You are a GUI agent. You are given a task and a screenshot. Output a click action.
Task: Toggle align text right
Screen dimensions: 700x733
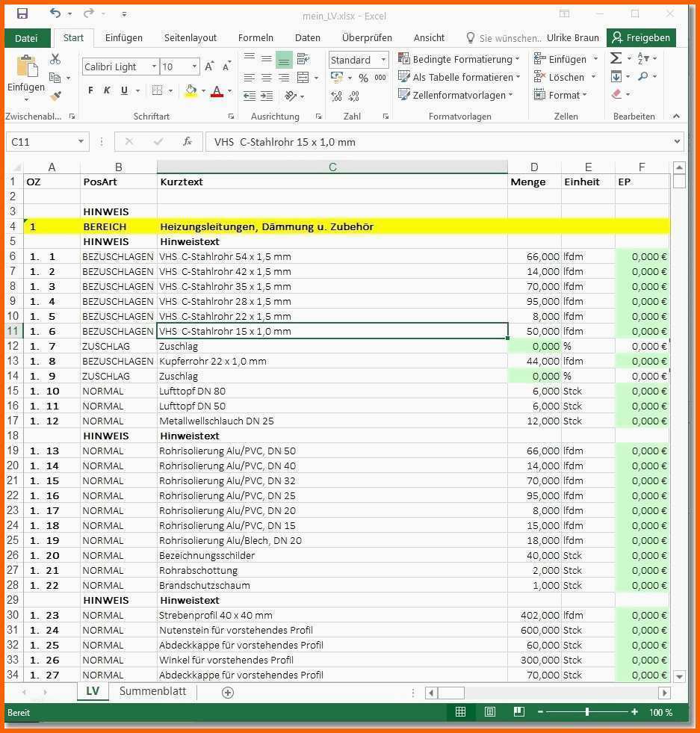(284, 78)
